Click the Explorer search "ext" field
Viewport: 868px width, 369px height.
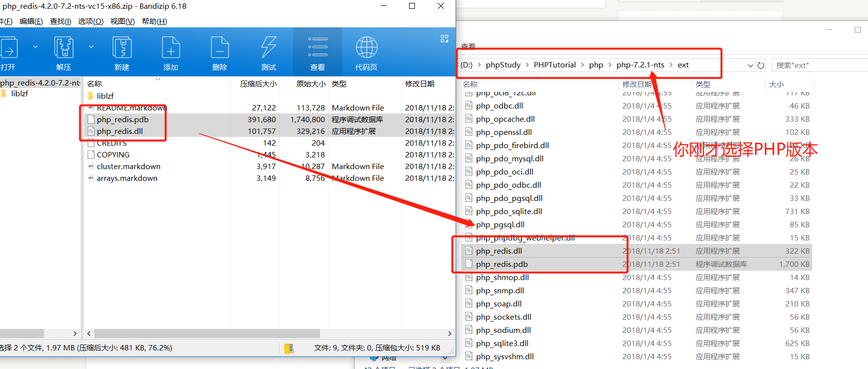(x=820, y=65)
